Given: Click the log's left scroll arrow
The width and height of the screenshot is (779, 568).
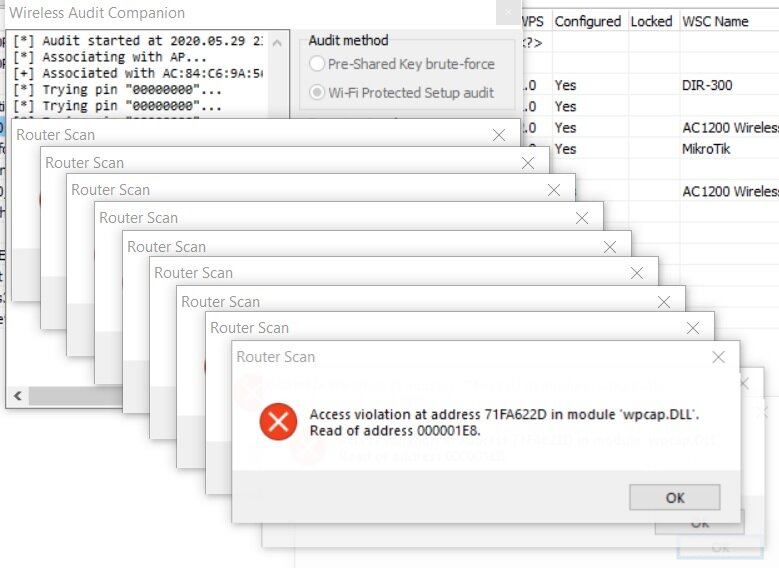Looking at the screenshot, I should pyautogui.click(x=17, y=397).
